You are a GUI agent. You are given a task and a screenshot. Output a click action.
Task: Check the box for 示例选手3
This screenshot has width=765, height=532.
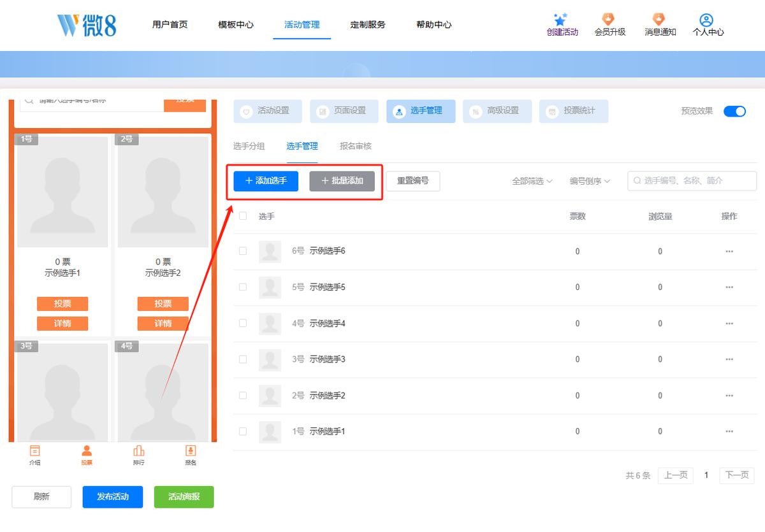click(x=243, y=359)
